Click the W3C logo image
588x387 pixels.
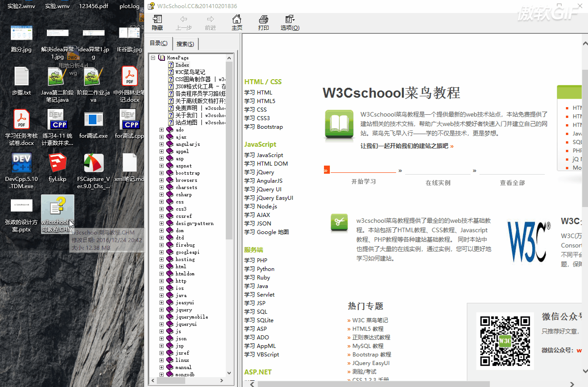(529, 242)
